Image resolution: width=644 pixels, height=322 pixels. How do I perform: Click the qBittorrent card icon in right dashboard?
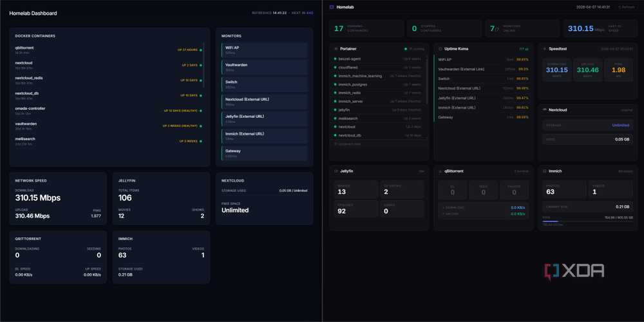[x=440, y=171]
